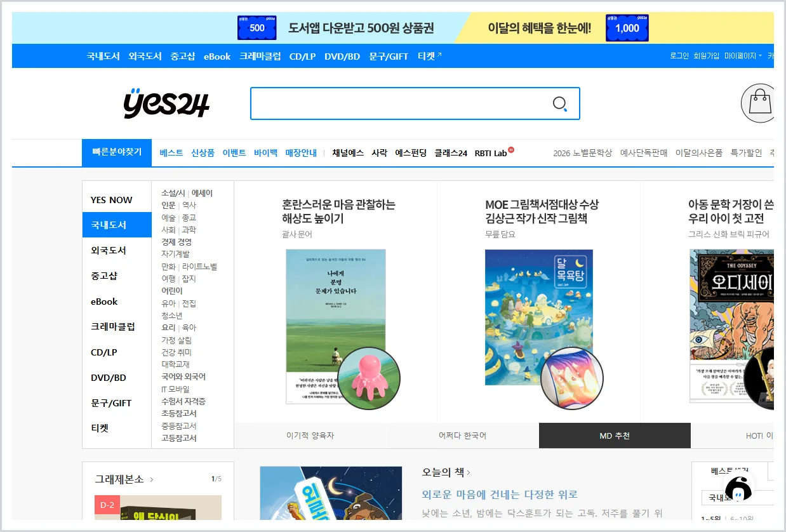Open 티켓 external link in top bar
This screenshot has height=532, width=786.
pos(430,56)
